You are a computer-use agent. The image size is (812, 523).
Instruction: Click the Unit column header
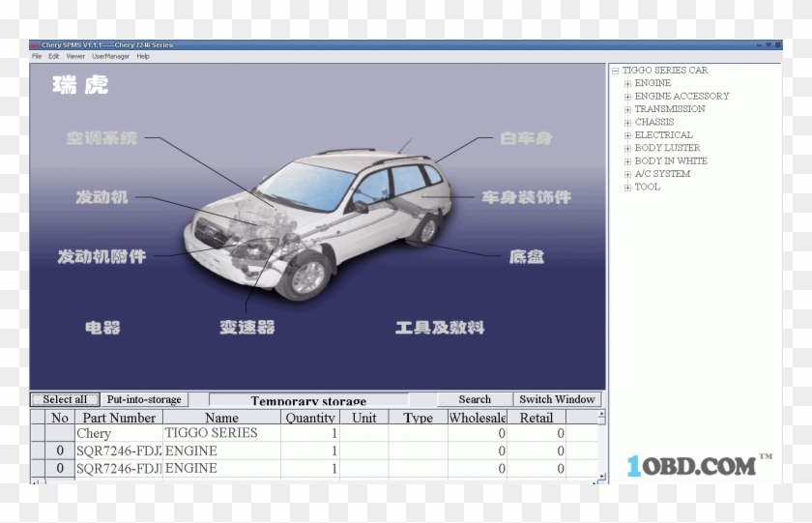(364, 418)
